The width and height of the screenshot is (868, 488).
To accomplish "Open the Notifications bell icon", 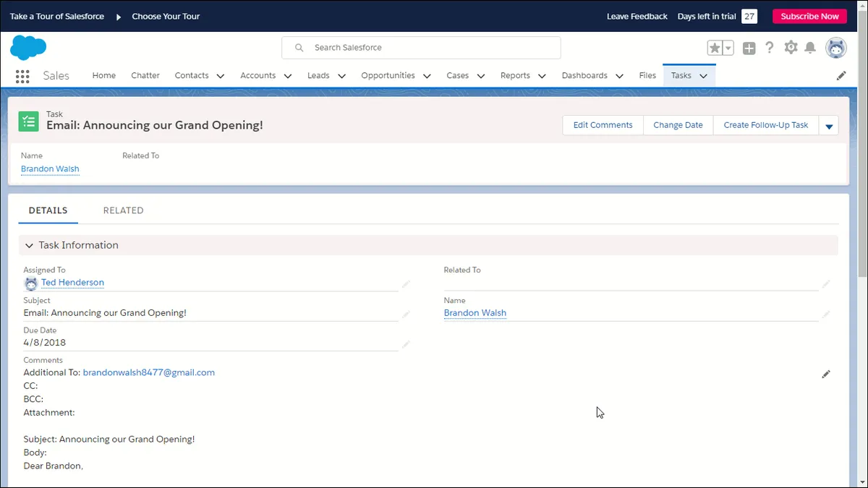I will 811,48.
